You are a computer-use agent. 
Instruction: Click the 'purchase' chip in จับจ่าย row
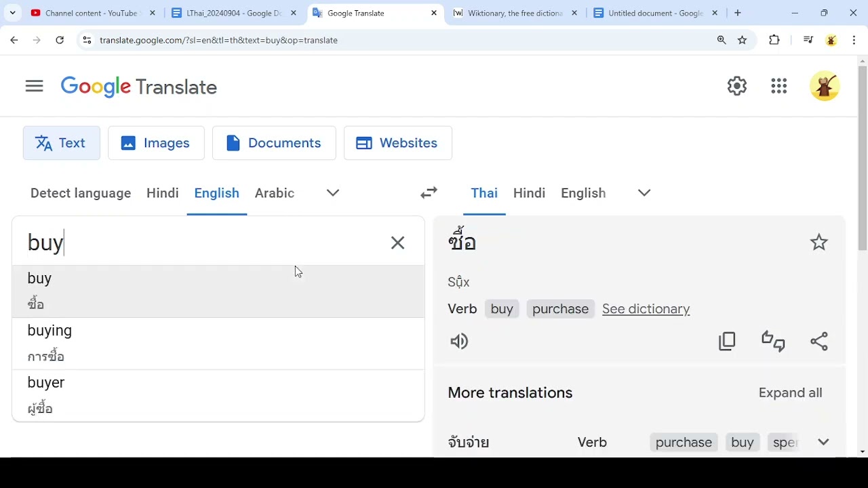(x=684, y=443)
